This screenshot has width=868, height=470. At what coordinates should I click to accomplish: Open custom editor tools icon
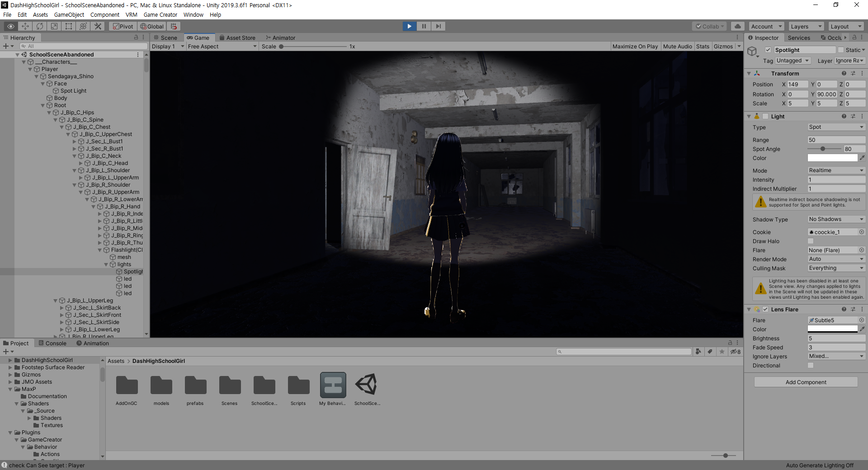click(x=98, y=26)
